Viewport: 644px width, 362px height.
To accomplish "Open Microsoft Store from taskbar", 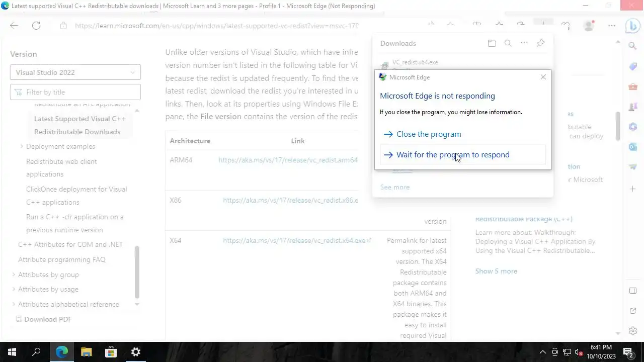I will tap(111, 352).
